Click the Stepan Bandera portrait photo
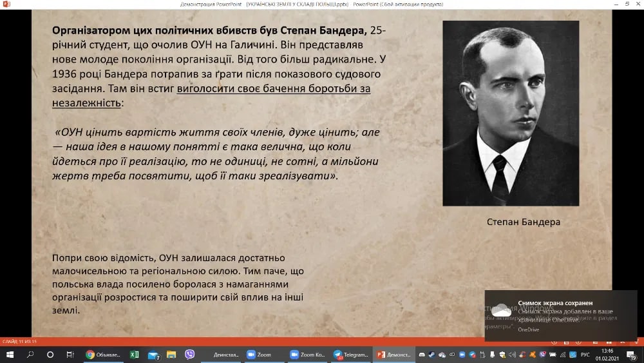The width and height of the screenshot is (644, 363). (511, 113)
